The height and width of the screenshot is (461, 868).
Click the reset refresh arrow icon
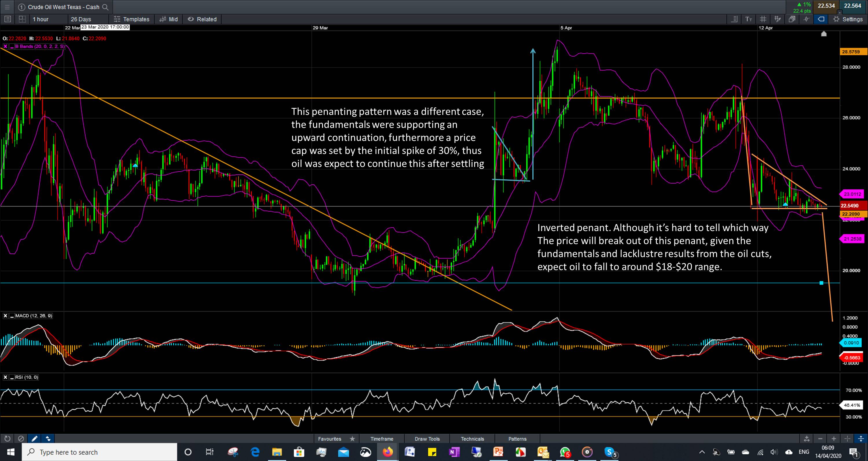click(7, 438)
